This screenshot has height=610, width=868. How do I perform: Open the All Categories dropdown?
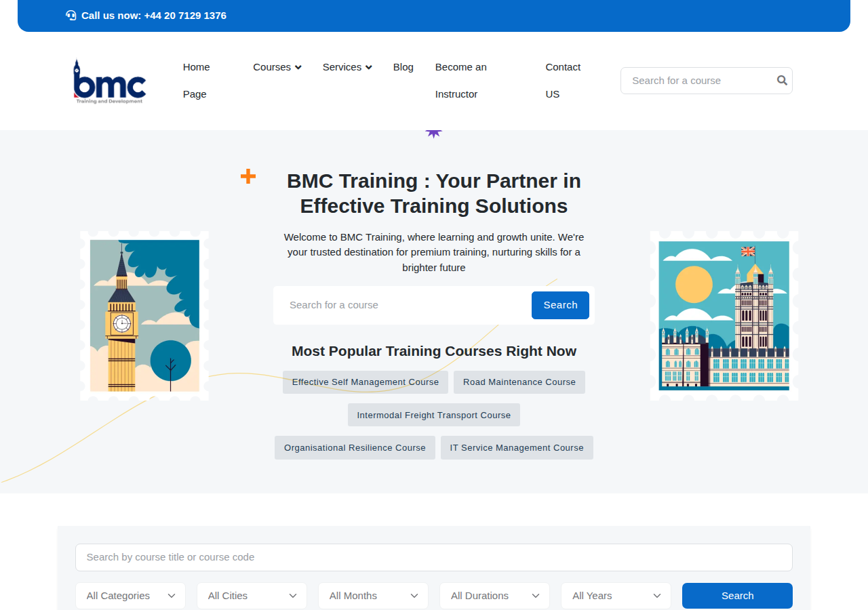pyautogui.click(x=130, y=596)
